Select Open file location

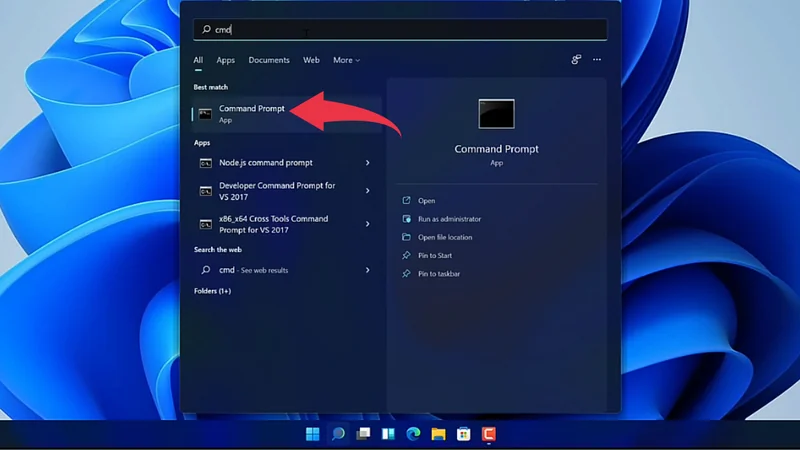point(445,237)
